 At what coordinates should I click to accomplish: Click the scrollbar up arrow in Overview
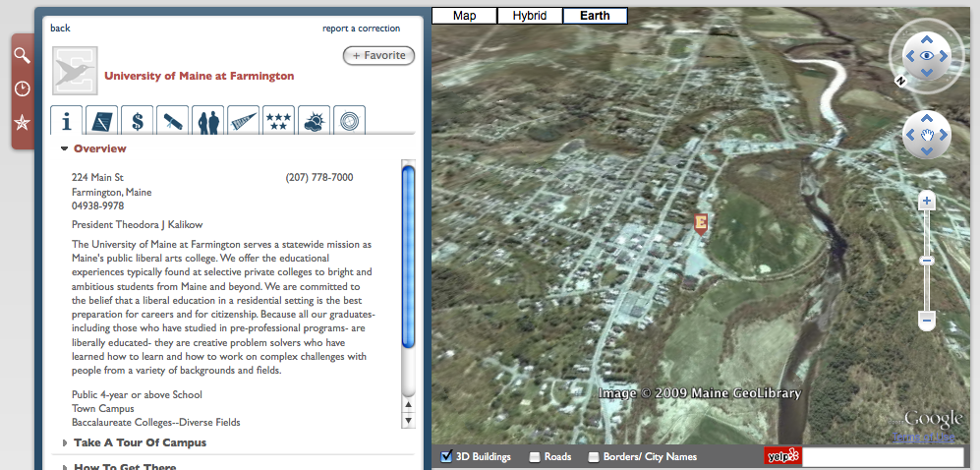point(408,405)
